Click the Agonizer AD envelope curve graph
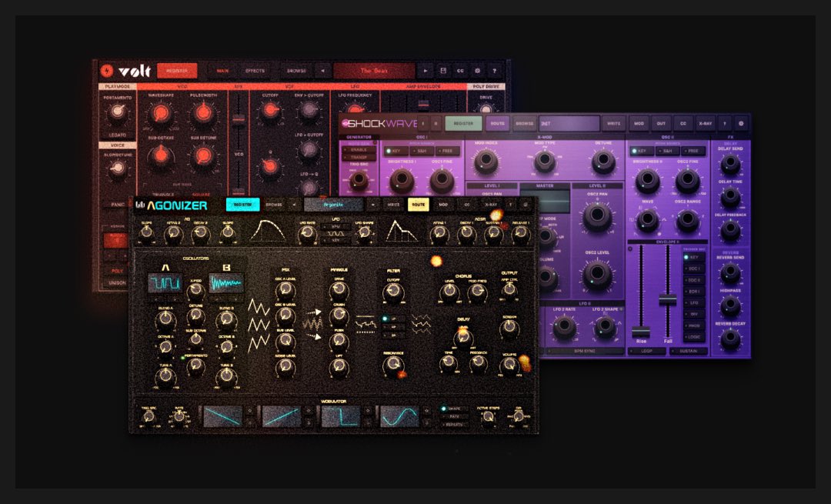Viewport: 831px width, 504px height. pos(267,232)
